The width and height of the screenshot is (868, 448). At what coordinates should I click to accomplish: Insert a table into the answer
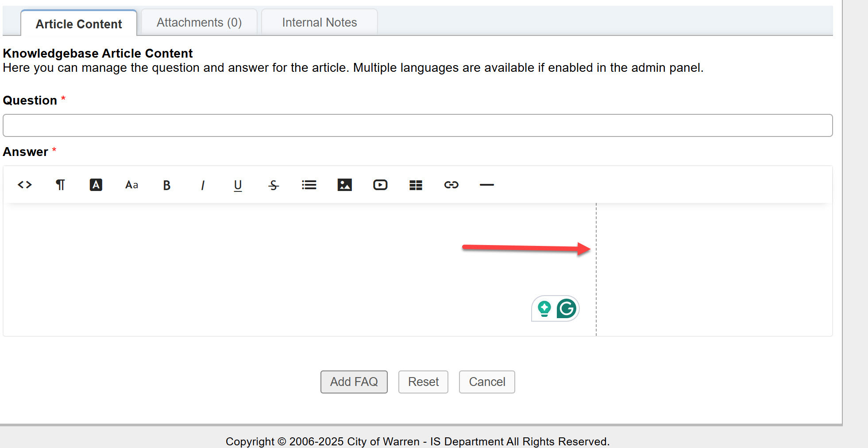416,185
